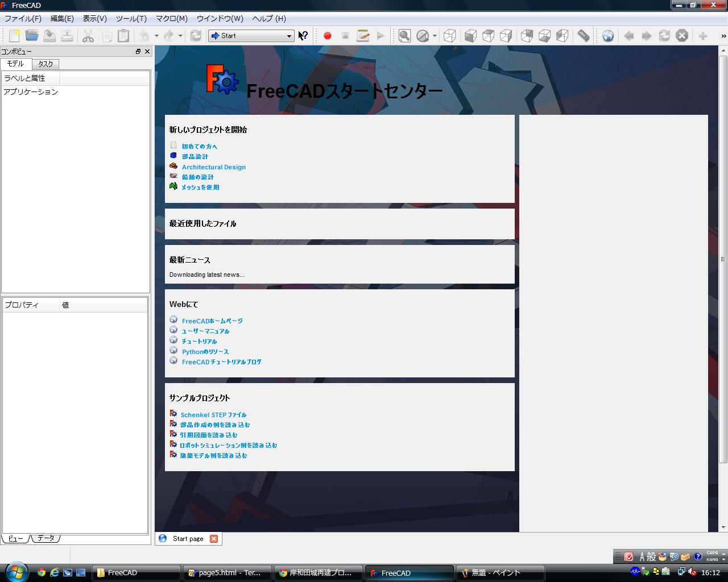Image resolution: width=728 pixels, height=582 pixels.
Task: Click the Save document toolbar icon
Action: 49,36
